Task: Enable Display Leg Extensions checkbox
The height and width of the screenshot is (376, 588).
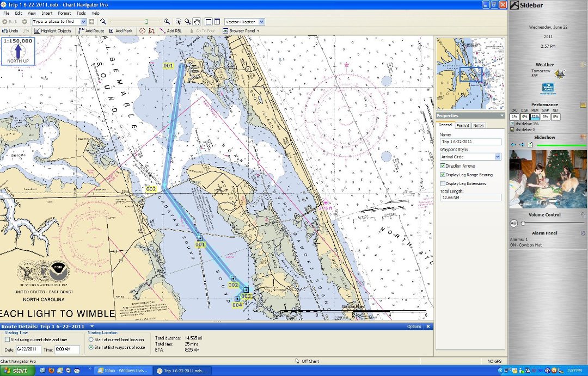Action: click(443, 184)
